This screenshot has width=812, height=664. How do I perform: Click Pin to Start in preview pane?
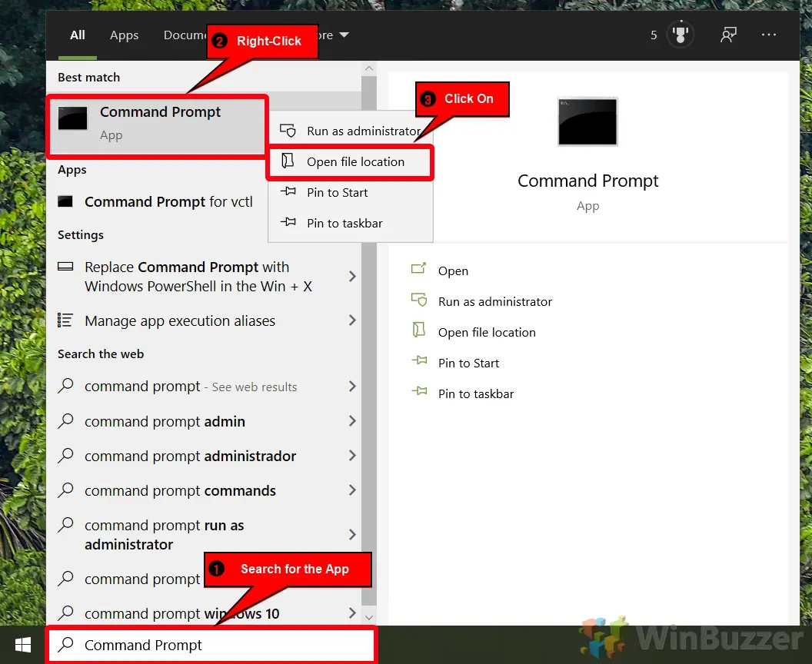tap(468, 364)
